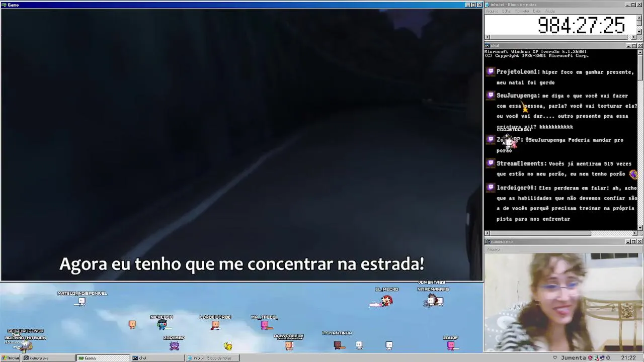This screenshot has height=362, width=644.
Task: Click the 21:22 system clock
Action: pos(628,358)
